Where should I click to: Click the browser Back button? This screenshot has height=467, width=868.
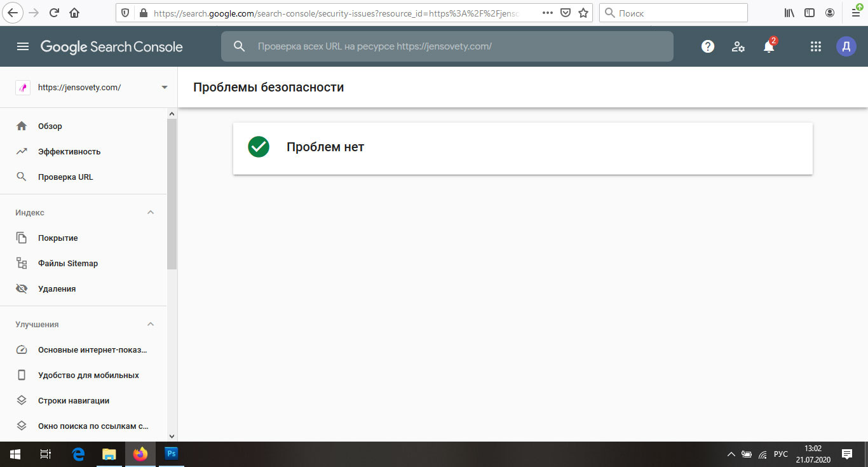click(13, 13)
